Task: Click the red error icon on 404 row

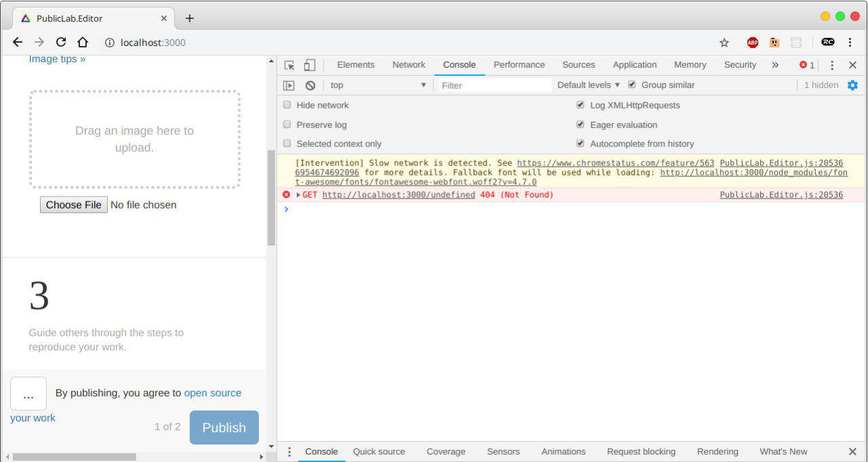Action: click(x=286, y=195)
